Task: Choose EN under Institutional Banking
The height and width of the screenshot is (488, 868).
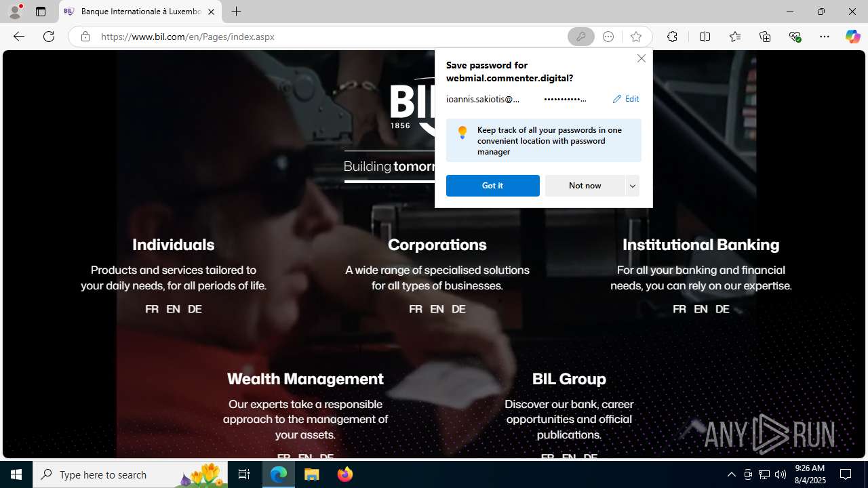Action: coord(701,309)
